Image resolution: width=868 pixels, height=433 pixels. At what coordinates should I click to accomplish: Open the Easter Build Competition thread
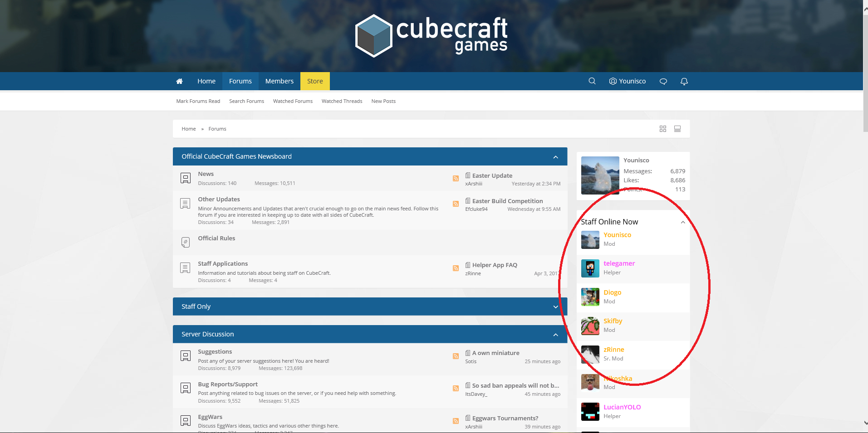[x=507, y=201]
